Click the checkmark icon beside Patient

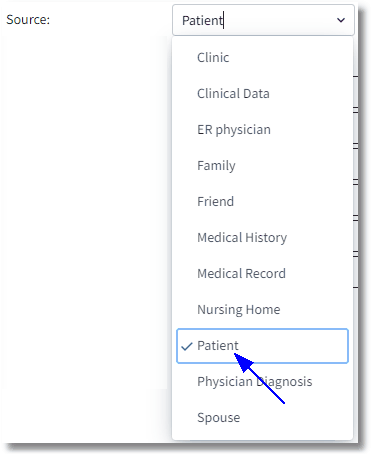point(187,346)
